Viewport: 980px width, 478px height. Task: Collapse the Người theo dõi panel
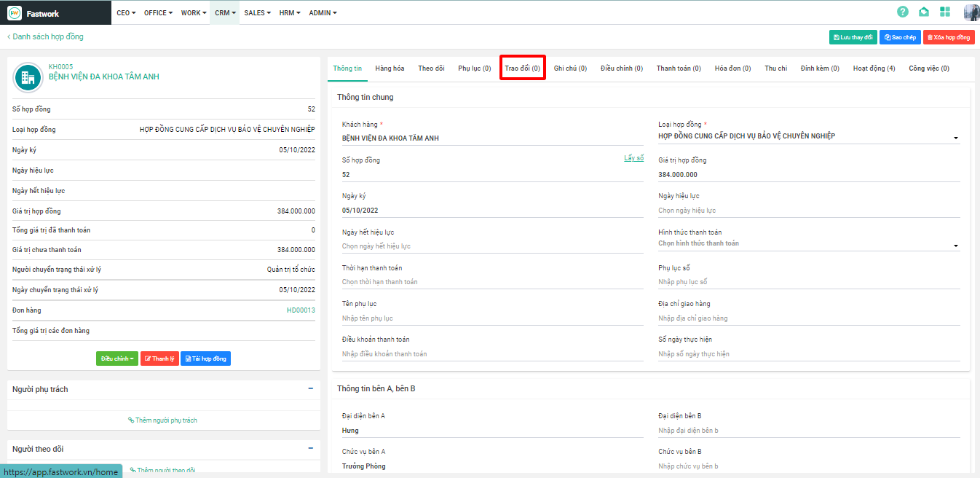click(311, 449)
